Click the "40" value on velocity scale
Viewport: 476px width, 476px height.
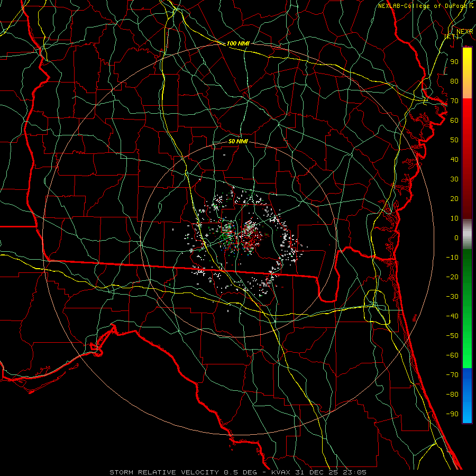pyautogui.click(x=454, y=160)
